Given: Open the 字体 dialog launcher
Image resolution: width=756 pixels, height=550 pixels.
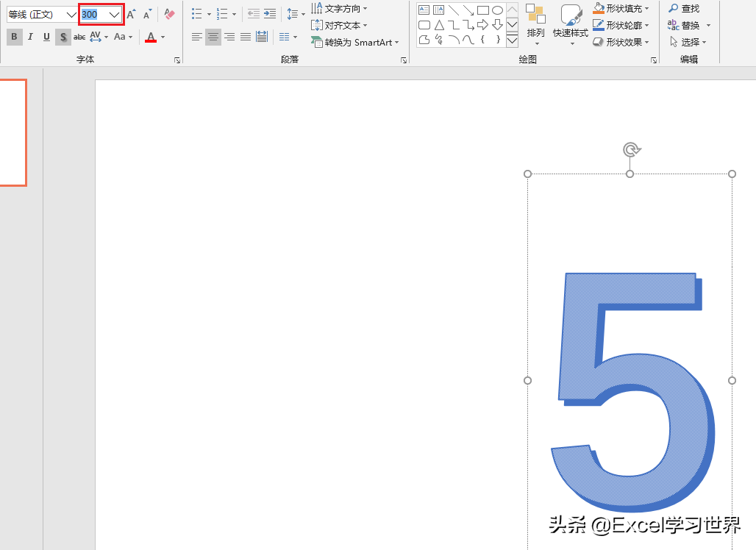Looking at the screenshot, I should coord(177,60).
